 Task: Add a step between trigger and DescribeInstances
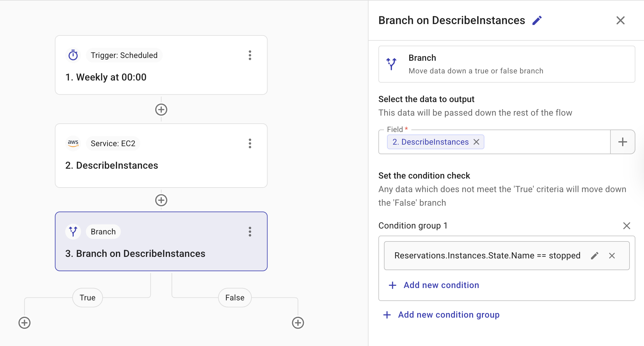pos(161,109)
